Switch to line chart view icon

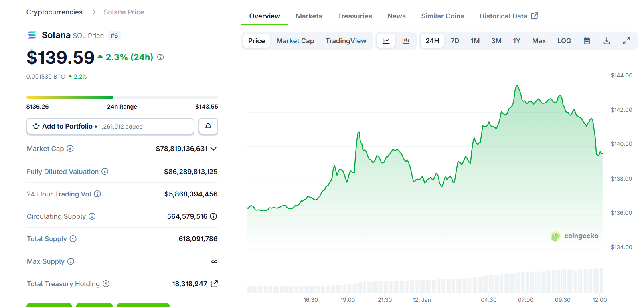386,41
